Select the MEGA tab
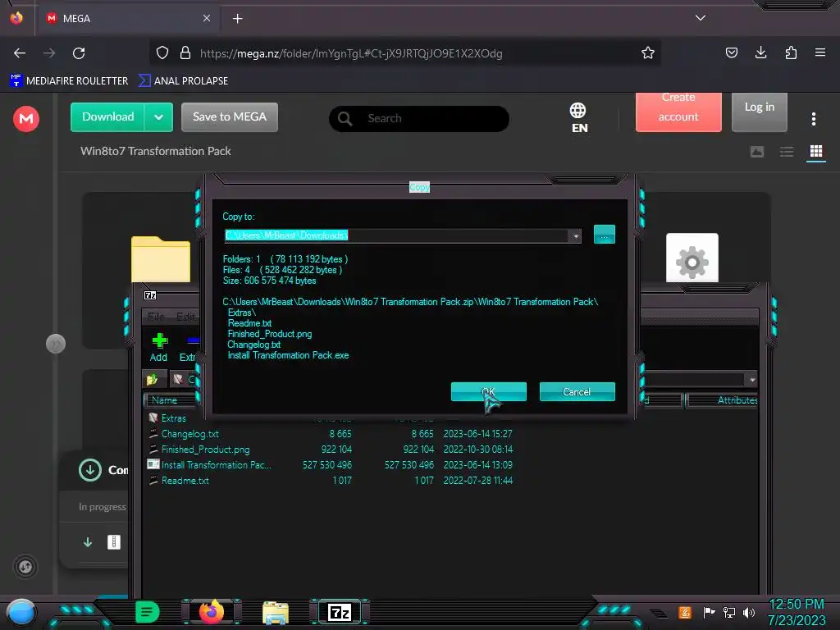The width and height of the screenshot is (840, 630). pyautogui.click(x=127, y=18)
